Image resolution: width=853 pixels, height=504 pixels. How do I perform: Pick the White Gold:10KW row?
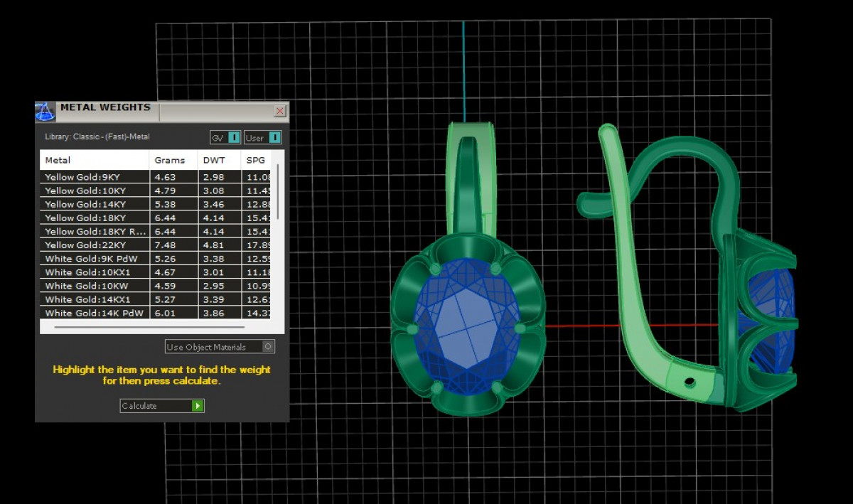point(94,286)
